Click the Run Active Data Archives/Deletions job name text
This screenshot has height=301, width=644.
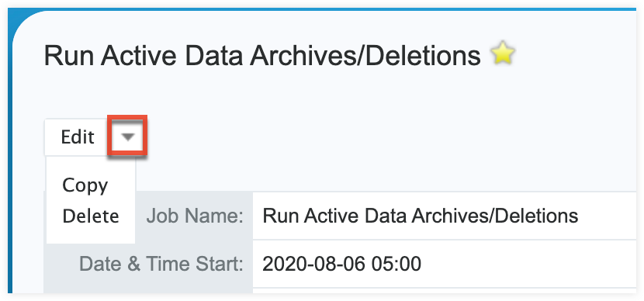pos(421,216)
